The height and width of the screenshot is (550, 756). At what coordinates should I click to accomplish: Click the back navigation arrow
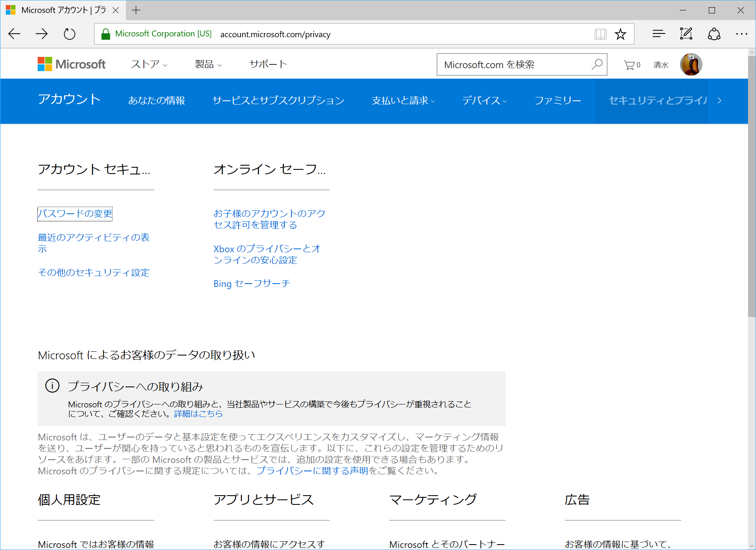click(14, 34)
